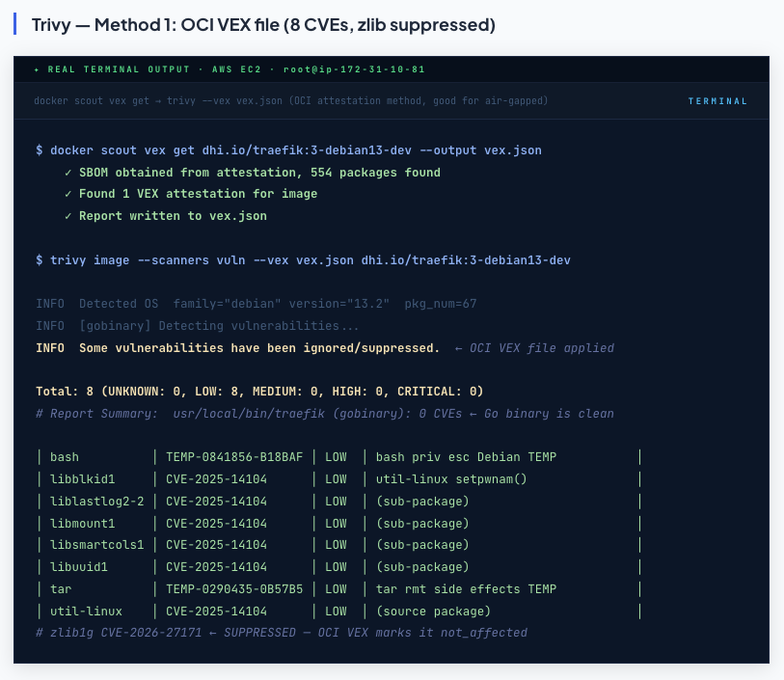The height and width of the screenshot is (680, 784).
Task: Click CVE-2025-14104 in the libuuid1 row
Action: pos(216,567)
